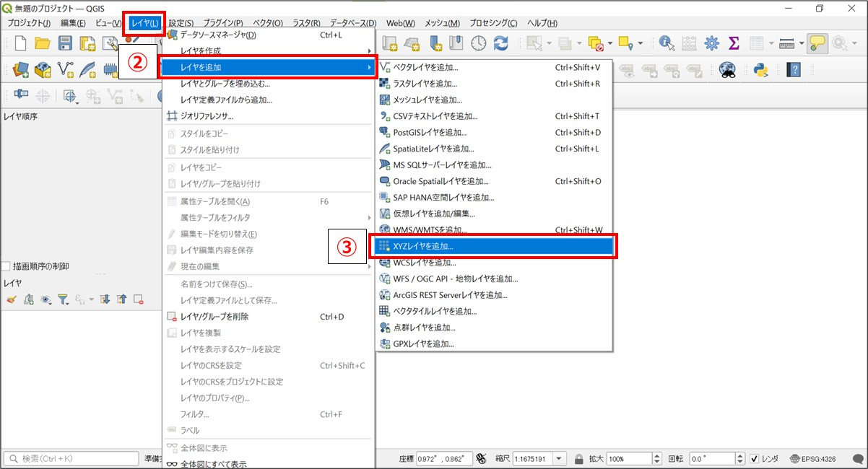
Task: Toggle the レンダ checkbox in status bar
Action: 755,459
